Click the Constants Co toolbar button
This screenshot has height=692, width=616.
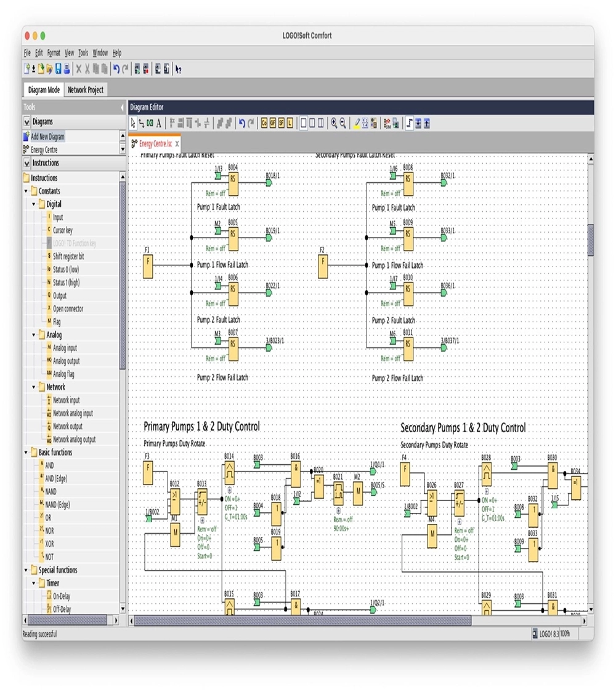(x=264, y=124)
